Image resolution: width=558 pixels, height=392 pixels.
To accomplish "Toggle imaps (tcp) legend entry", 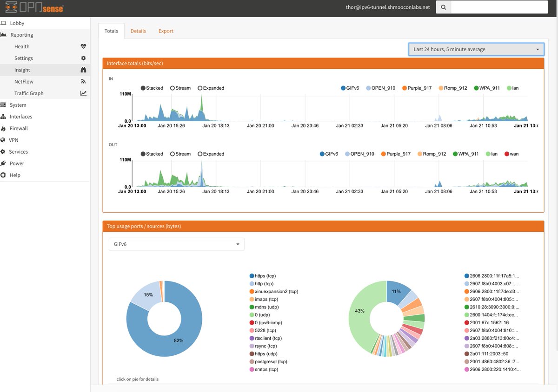I will tap(264, 299).
